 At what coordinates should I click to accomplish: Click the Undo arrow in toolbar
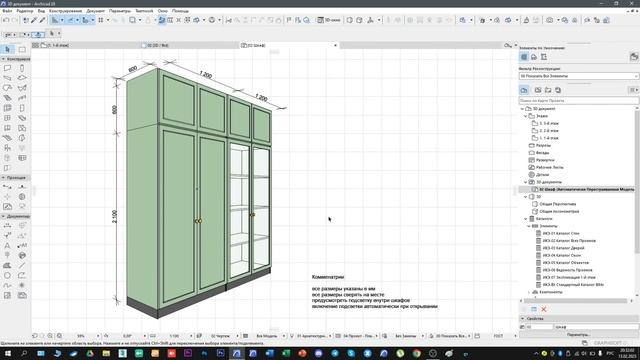6,20
